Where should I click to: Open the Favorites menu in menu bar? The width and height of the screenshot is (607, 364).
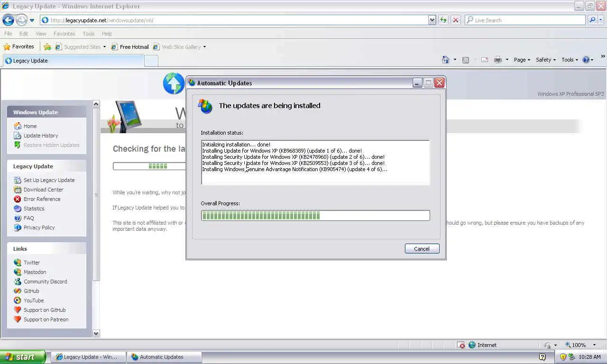pos(64,34)
